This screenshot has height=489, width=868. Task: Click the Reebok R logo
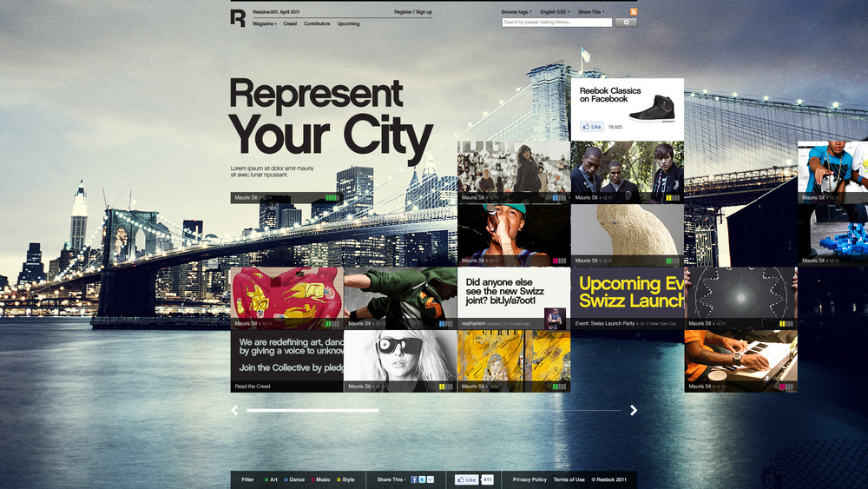pos(238,17)
